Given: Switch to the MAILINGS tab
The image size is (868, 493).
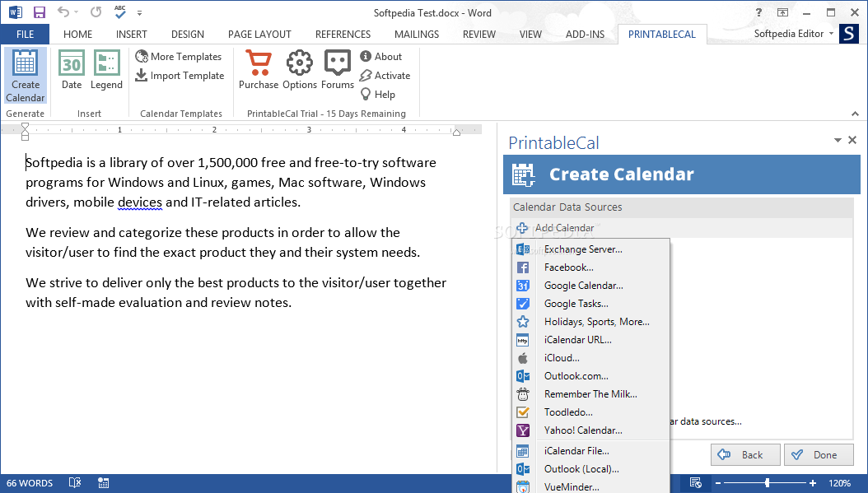Looking at the screenshot, I should click(416, 34).
